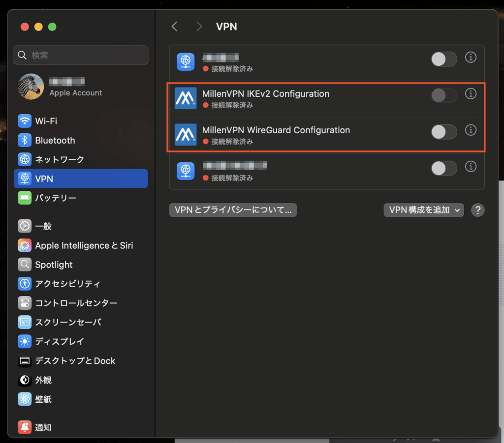Image resolution: width=504 pixels, height=443 pixels.
Task: Click the 検索 search field
Action: 81,55
